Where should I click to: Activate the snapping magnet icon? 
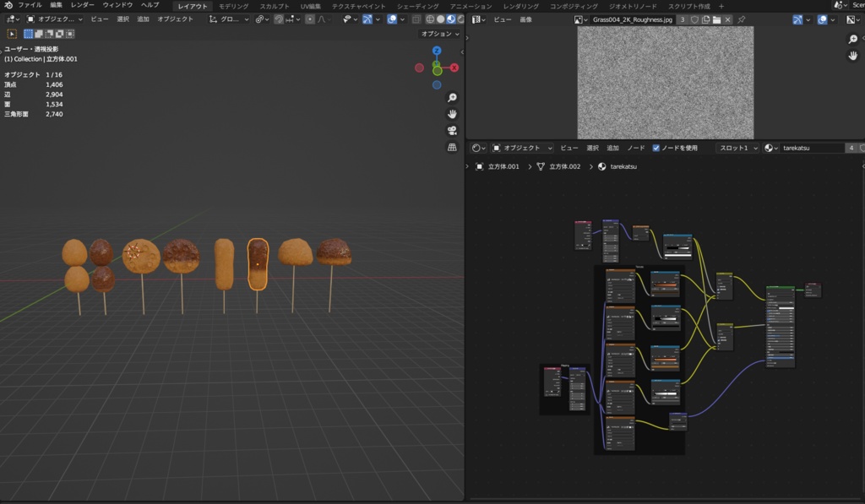pos(279,21)
